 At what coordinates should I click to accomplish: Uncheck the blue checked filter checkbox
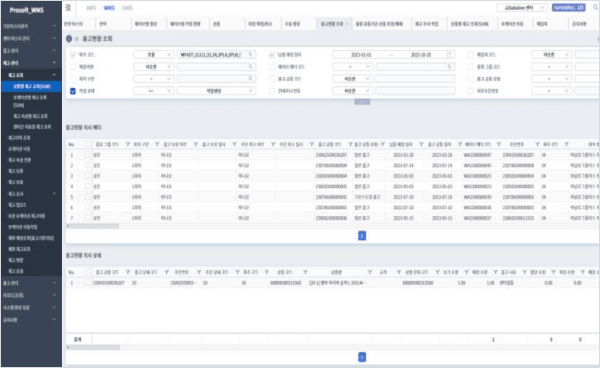[73, 91]
